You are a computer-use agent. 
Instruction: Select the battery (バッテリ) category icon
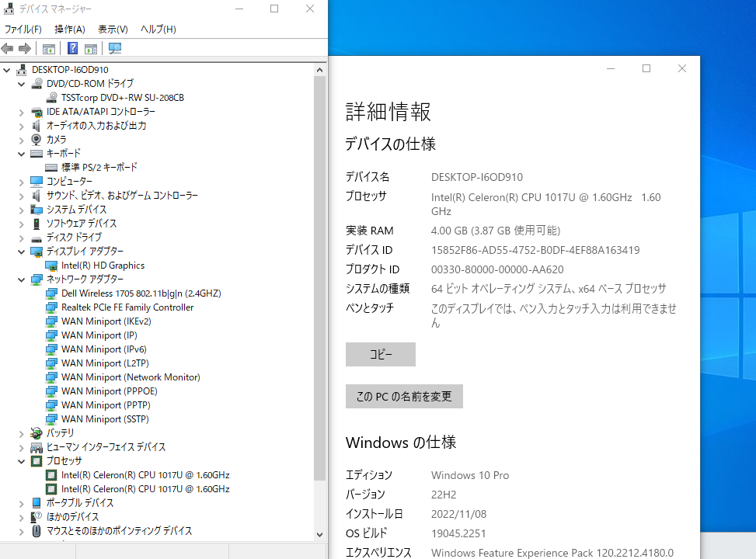[37, 433]
